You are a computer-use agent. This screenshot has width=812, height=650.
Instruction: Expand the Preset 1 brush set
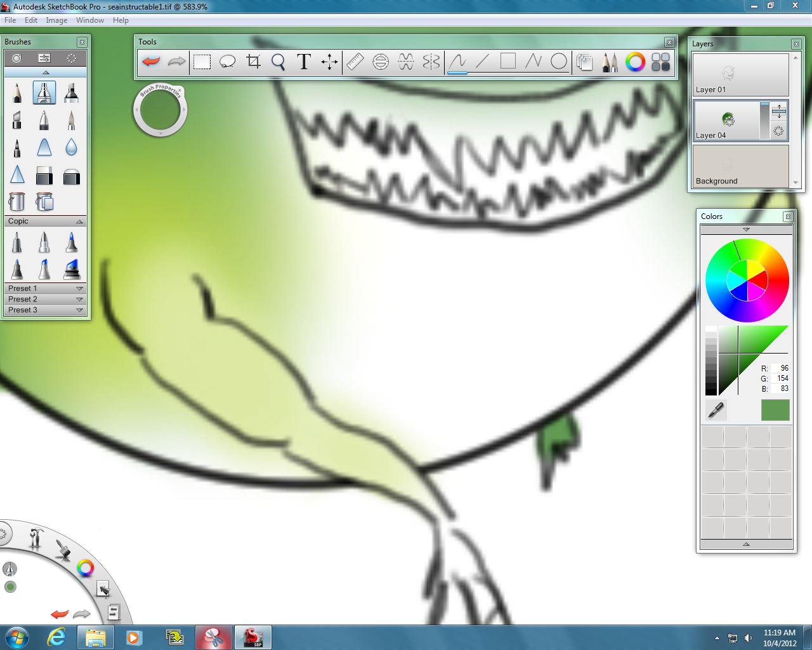pos(79,288)
